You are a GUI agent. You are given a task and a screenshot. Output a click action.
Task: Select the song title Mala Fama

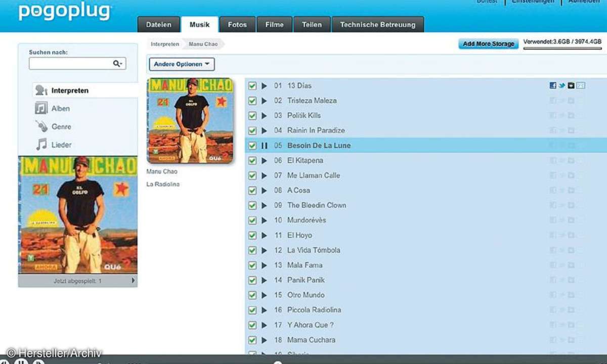point(305,265)
